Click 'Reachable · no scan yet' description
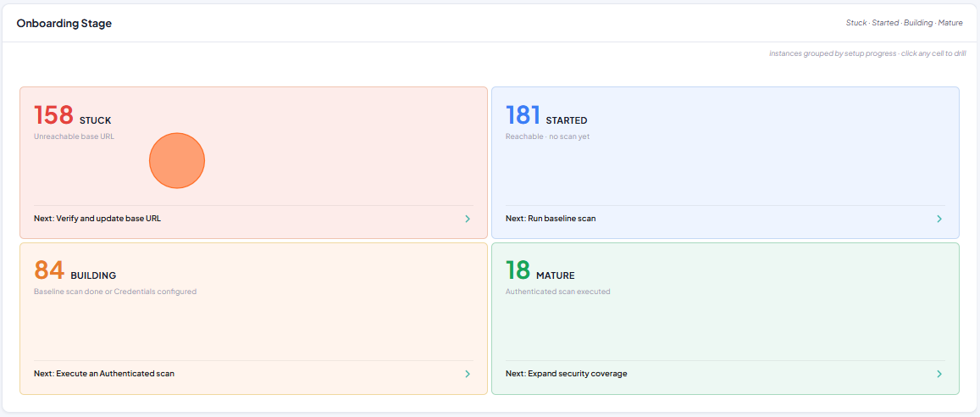Image resolution: width=980 pixels, height=417 pixels. [547, 136]
